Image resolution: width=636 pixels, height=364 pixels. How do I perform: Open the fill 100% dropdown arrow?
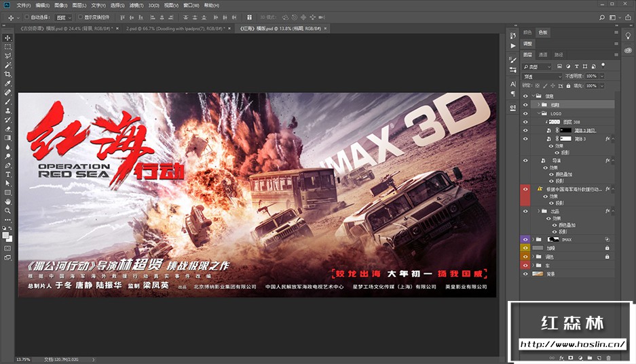pyautogui.click(x=602, y=86)
